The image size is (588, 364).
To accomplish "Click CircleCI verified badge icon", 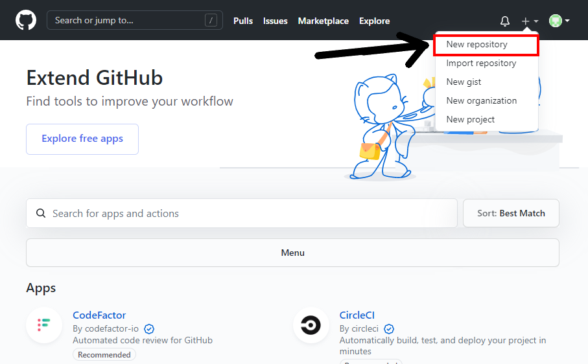I will point(389,329).
